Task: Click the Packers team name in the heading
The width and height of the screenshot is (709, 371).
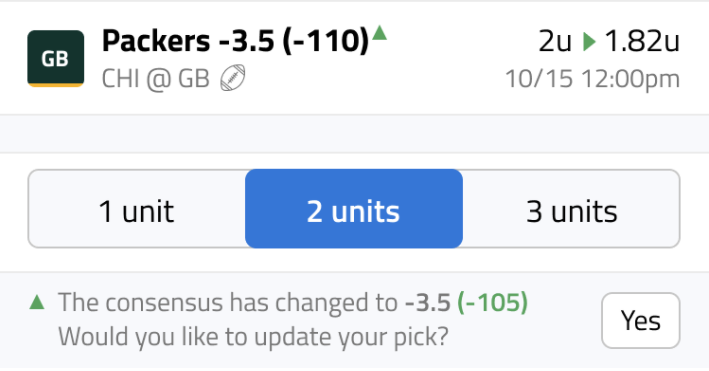Action: (x=156, y=41)
